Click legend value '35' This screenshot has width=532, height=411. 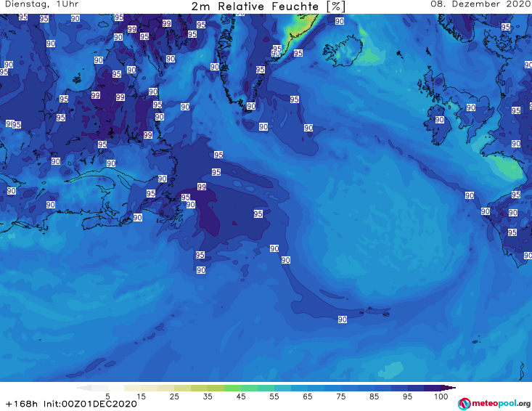(208, 396)
